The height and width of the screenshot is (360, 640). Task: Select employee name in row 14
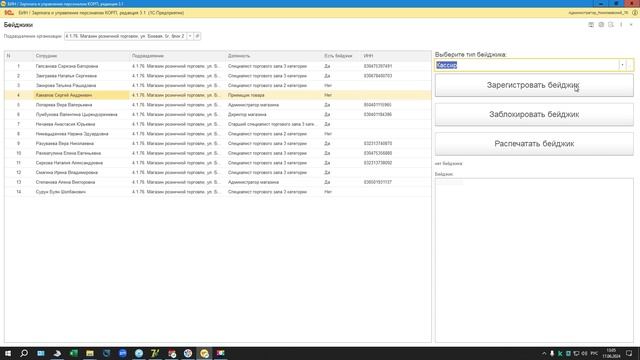tap(60, 192)
